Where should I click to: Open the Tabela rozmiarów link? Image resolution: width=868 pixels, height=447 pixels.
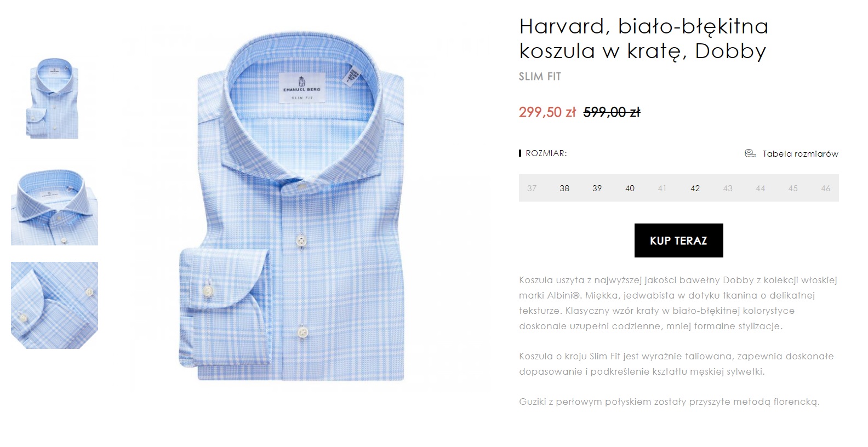click(x=800, y=154)
